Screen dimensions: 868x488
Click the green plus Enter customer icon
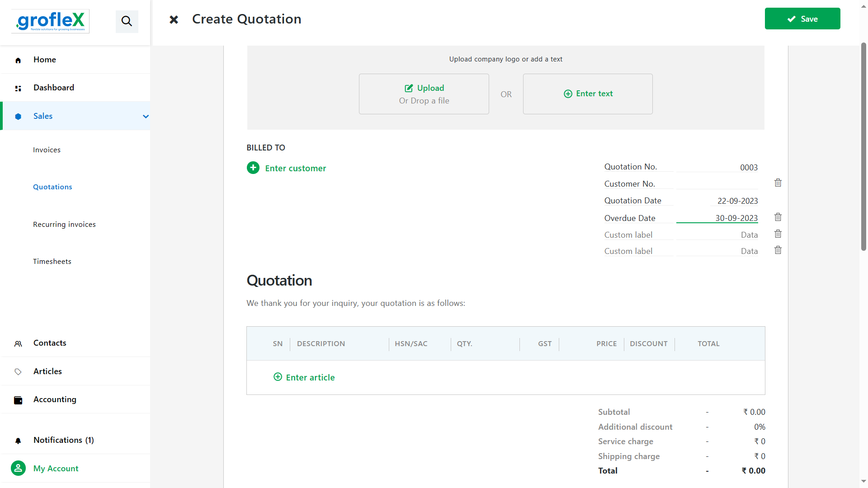[x=253, y=168]
